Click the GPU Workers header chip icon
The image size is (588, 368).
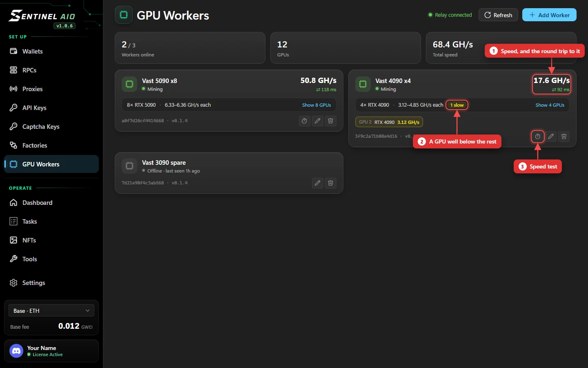(124, 15)
